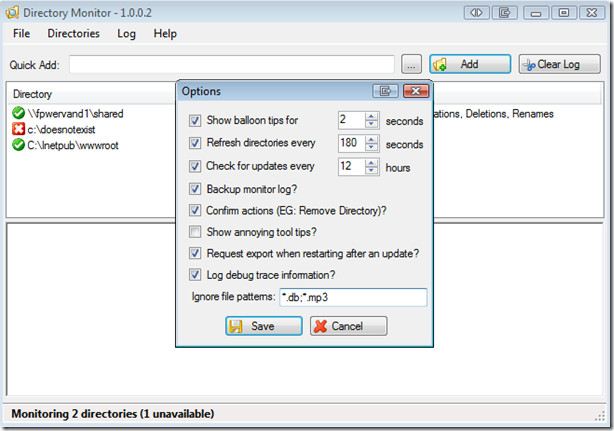The image size is (614, 431).
Task: Increase update check hours up arrow
Action: (371, 162)
